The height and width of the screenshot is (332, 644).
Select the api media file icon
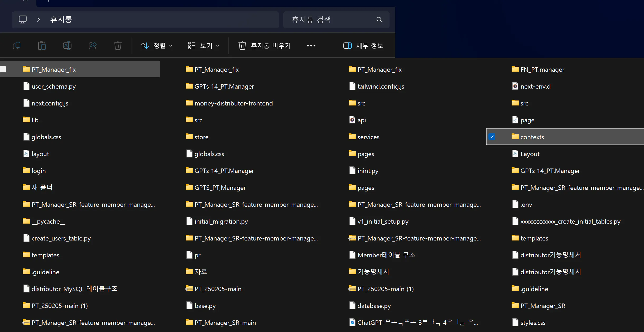tap(352, 120)
